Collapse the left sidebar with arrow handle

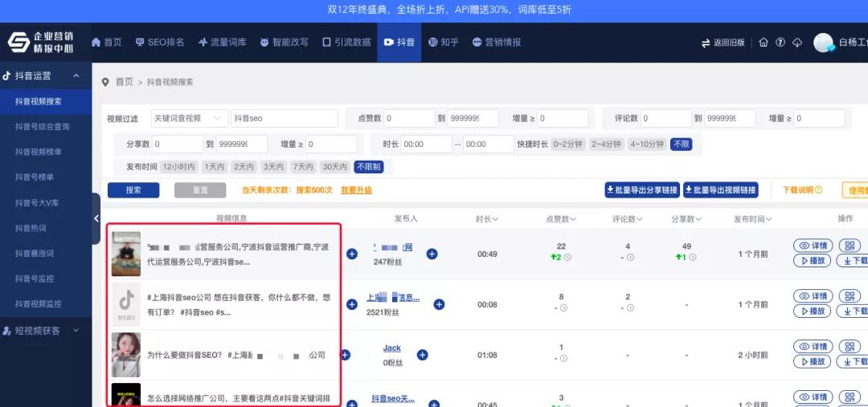pos(96,218)
